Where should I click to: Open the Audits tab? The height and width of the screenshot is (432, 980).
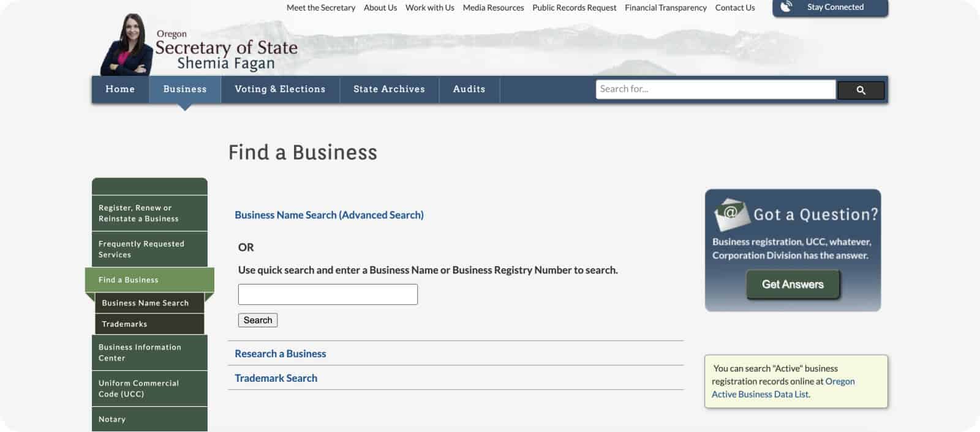pyautogui.click(x=469, y=89)
